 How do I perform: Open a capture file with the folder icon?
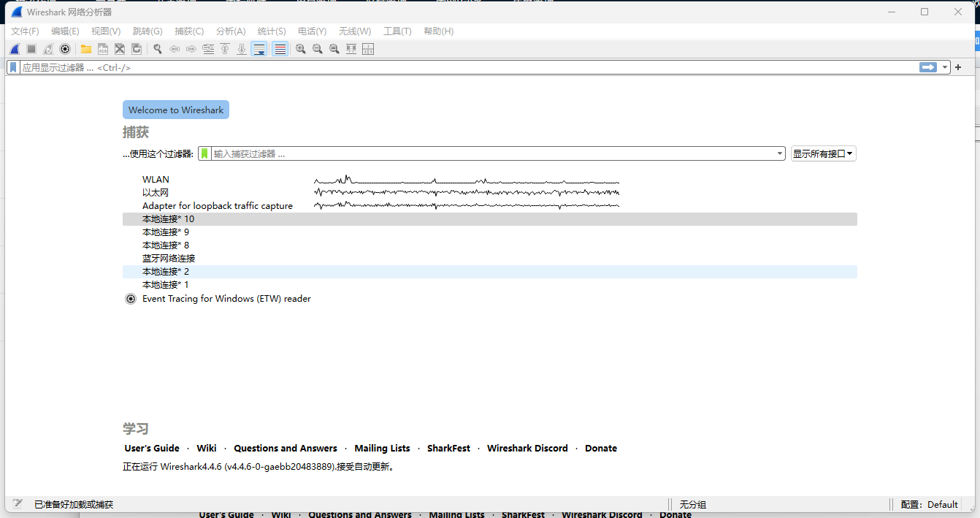tap(86, 49)
